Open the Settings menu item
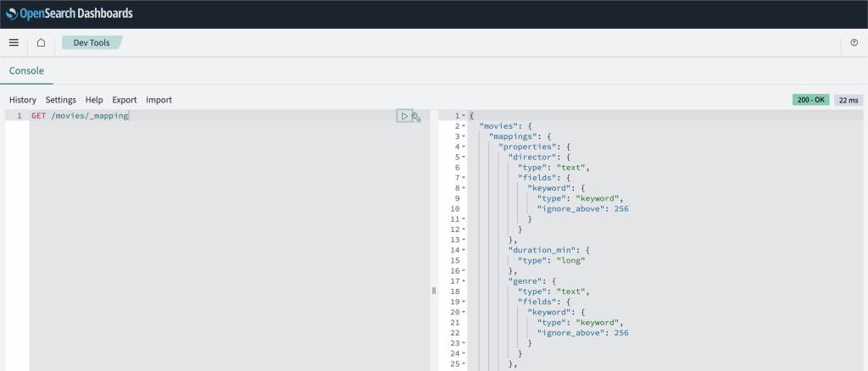The width and height of the screenshot is (868, 371). 61,100
